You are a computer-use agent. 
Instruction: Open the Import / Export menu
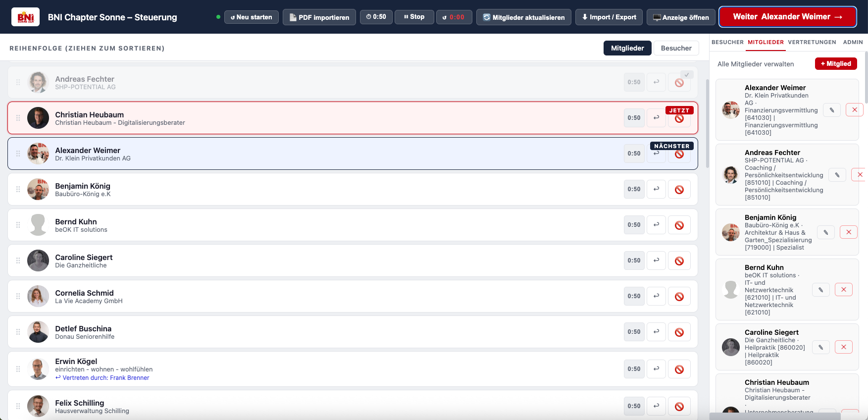click(609, 17)
